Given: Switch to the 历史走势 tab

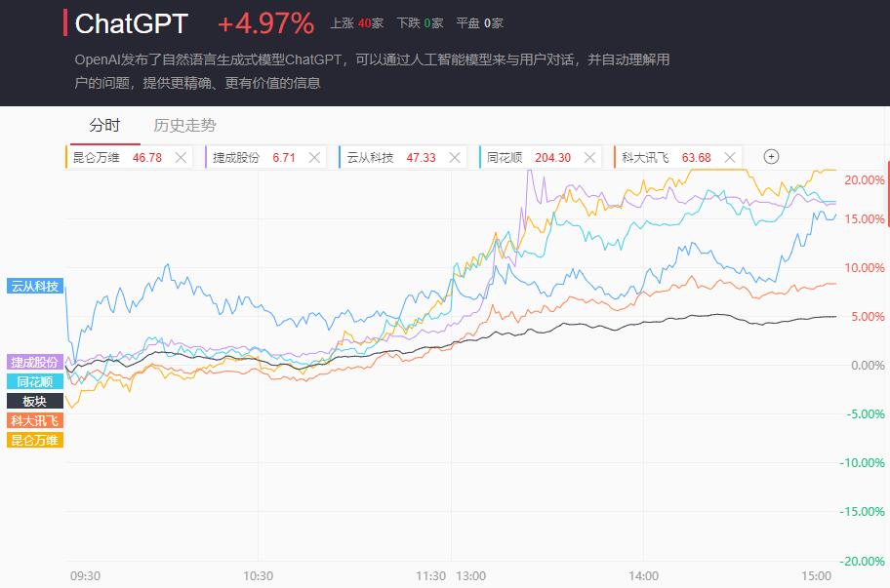Looking at the screenshot, I should [184, 126].
